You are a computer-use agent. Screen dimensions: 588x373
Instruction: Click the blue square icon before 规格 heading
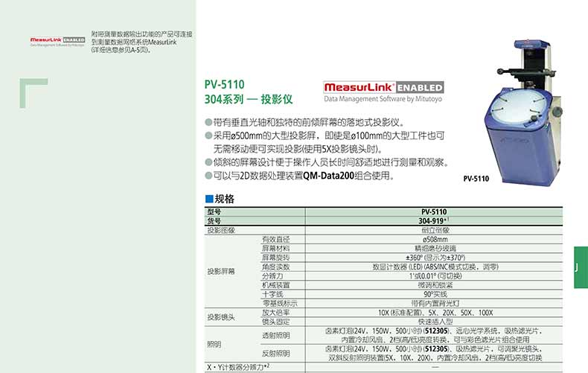pyautogui.click(x=208, y=199)
